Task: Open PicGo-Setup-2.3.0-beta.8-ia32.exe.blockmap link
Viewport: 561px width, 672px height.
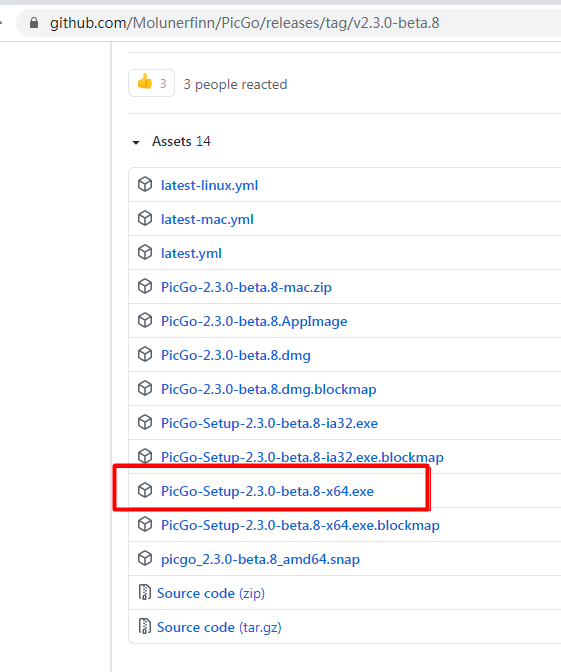Action: pyautogui.click(x=302, y=457)
